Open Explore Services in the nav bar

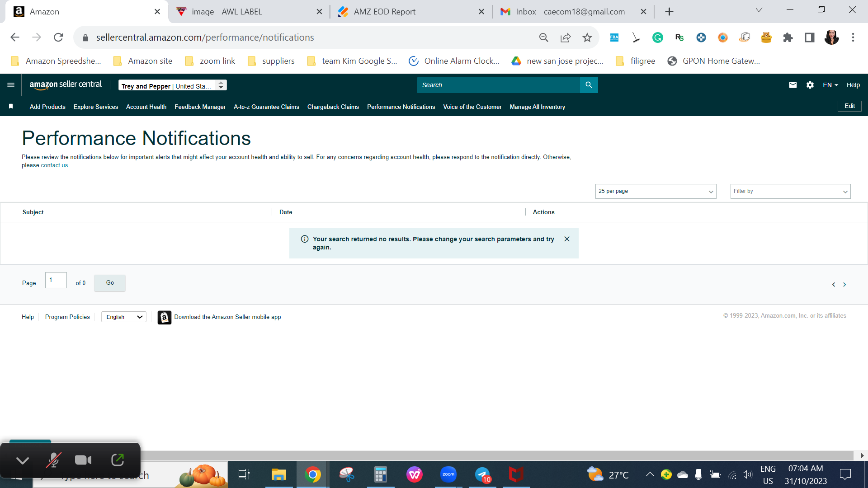click(96, 107)
